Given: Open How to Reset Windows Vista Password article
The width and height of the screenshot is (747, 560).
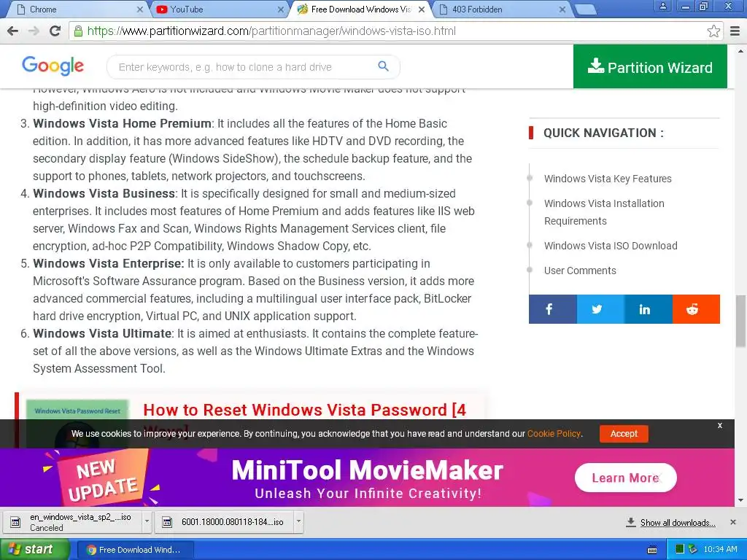Looking at the screenshot, I should [x=305, y=410].
